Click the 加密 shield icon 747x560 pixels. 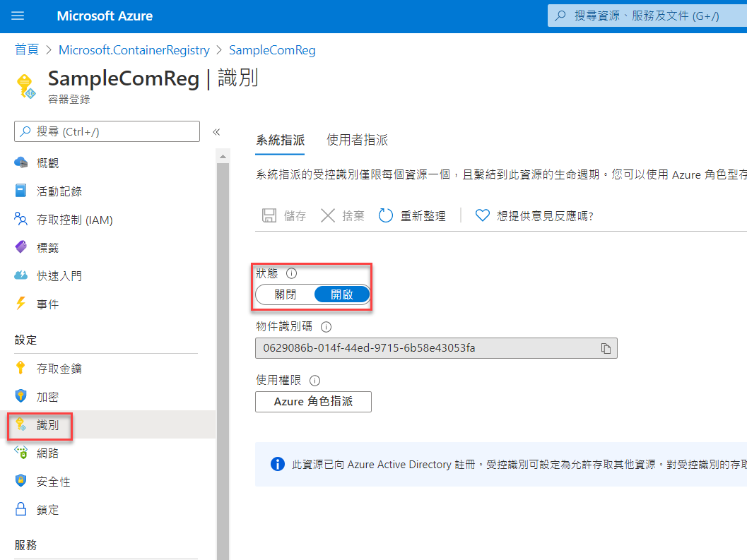click(21, 396)
